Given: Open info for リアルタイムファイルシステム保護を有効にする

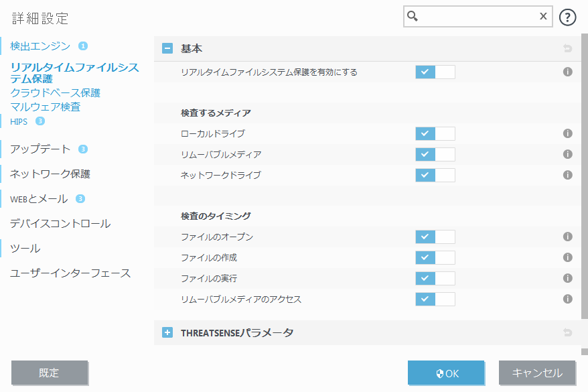Looking at the screenshot, I should tap(567, 71).
